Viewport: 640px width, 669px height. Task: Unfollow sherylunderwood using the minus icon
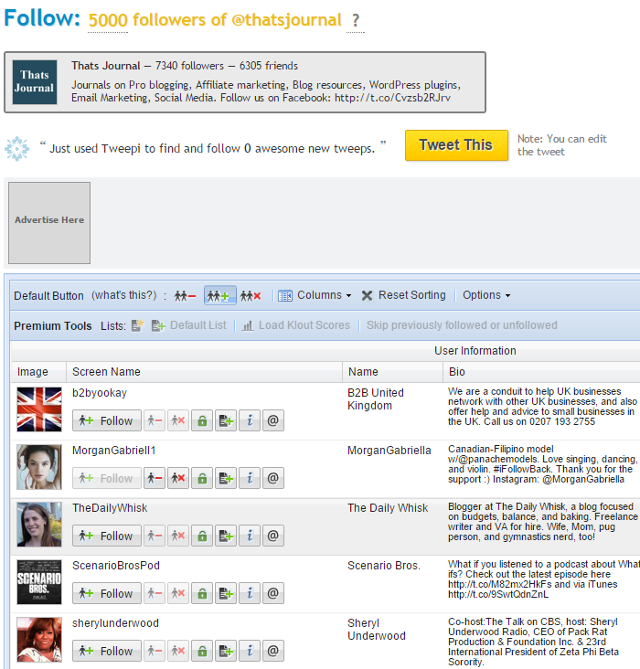154,651
